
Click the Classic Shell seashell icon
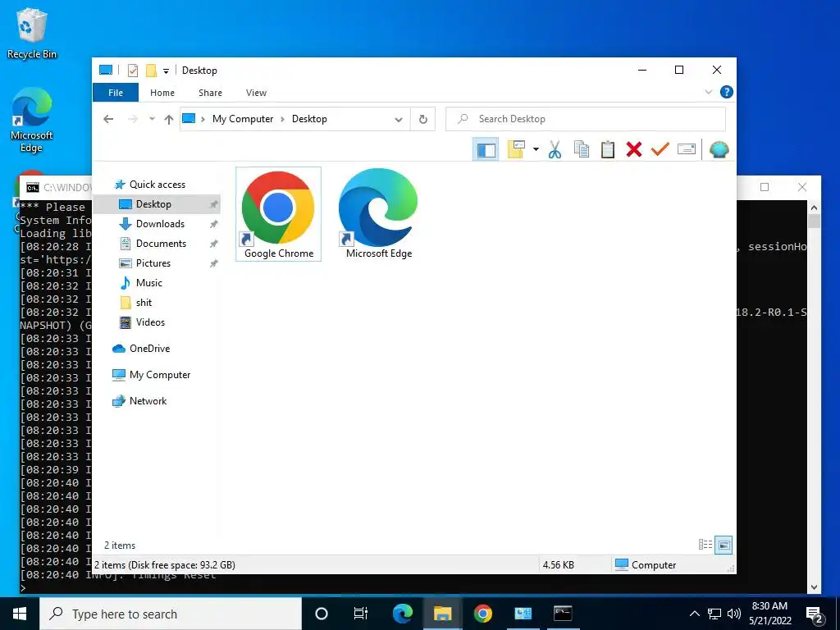pyautogui.click(x=719, y=149)
